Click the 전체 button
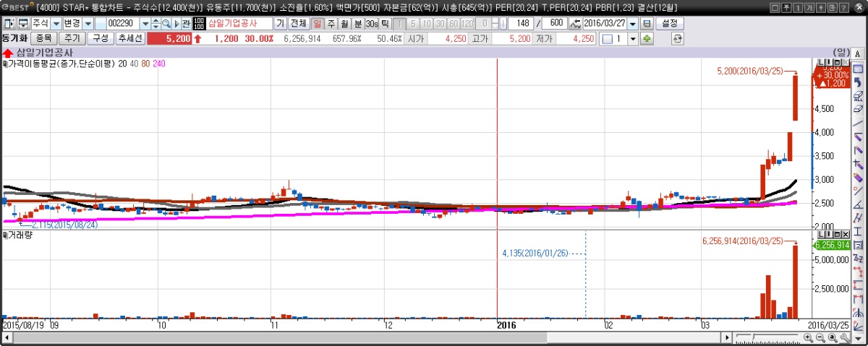868x346 pixels. 298,24
